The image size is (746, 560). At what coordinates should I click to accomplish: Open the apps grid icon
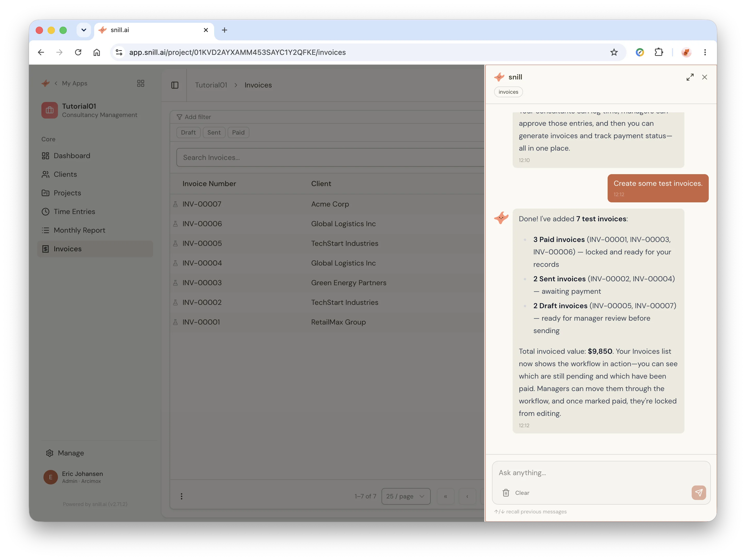tap(141, 83)
